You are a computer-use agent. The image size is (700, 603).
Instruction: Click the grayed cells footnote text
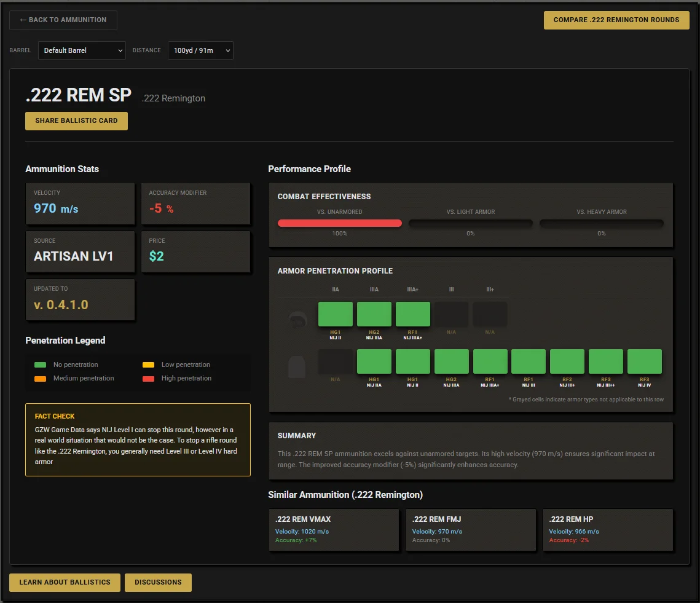point(586,400)
